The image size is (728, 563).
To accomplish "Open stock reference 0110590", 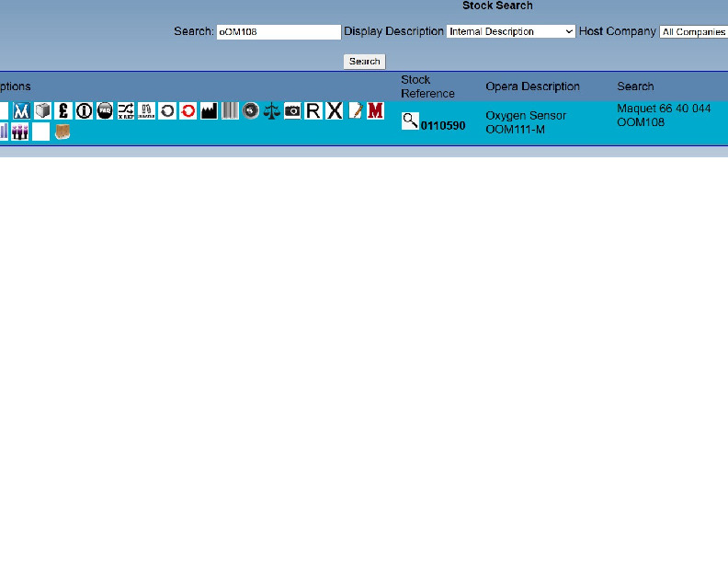I will (443, 126).
